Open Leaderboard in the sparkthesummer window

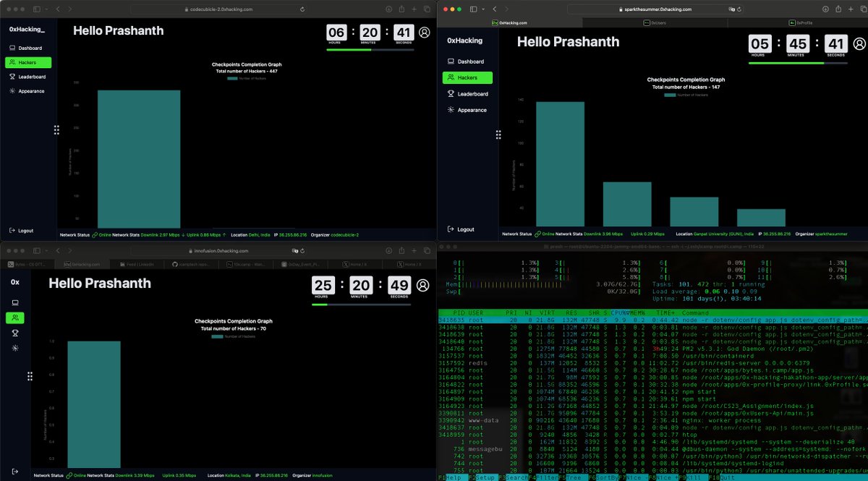[x=467, y=94]
